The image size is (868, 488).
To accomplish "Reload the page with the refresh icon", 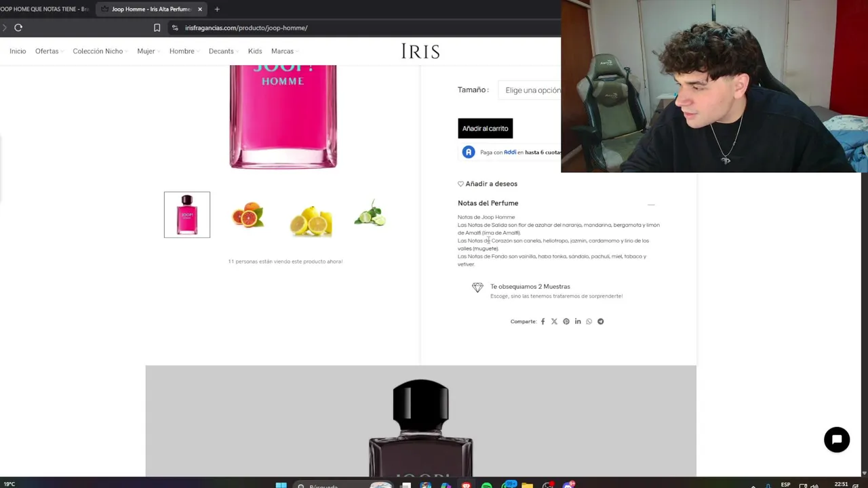I will (18, 28).
